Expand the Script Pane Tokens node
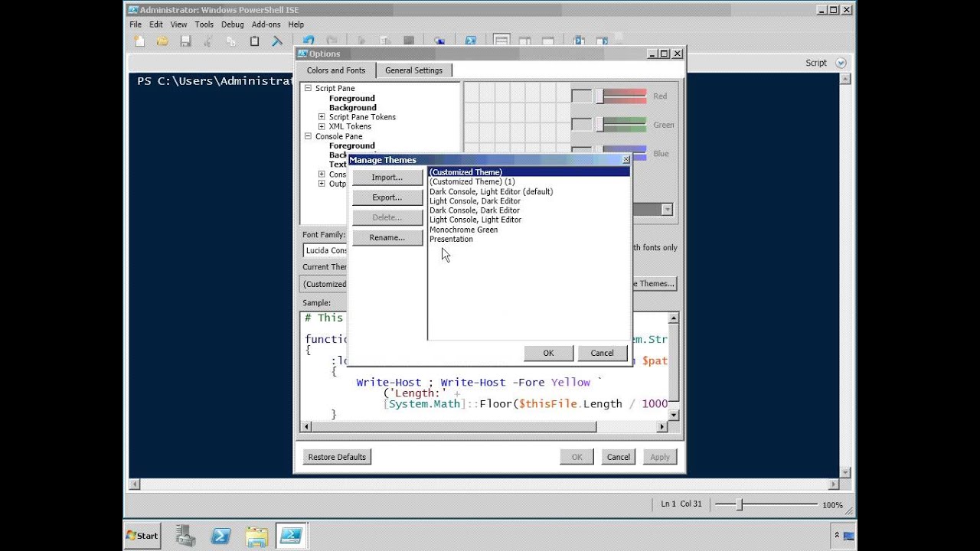 pyautogui.click(x=322, y=117)
